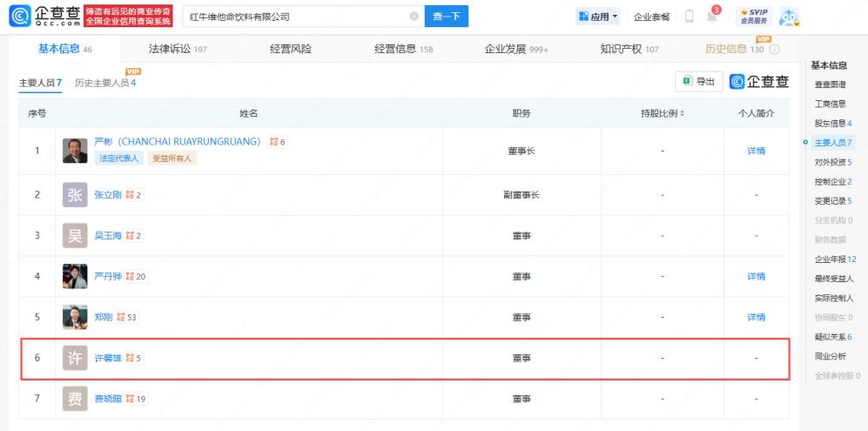Viewport: 868px width, 431px height.
Task: Click the 许 avatar tile
Action: click(x=75, y=358)
